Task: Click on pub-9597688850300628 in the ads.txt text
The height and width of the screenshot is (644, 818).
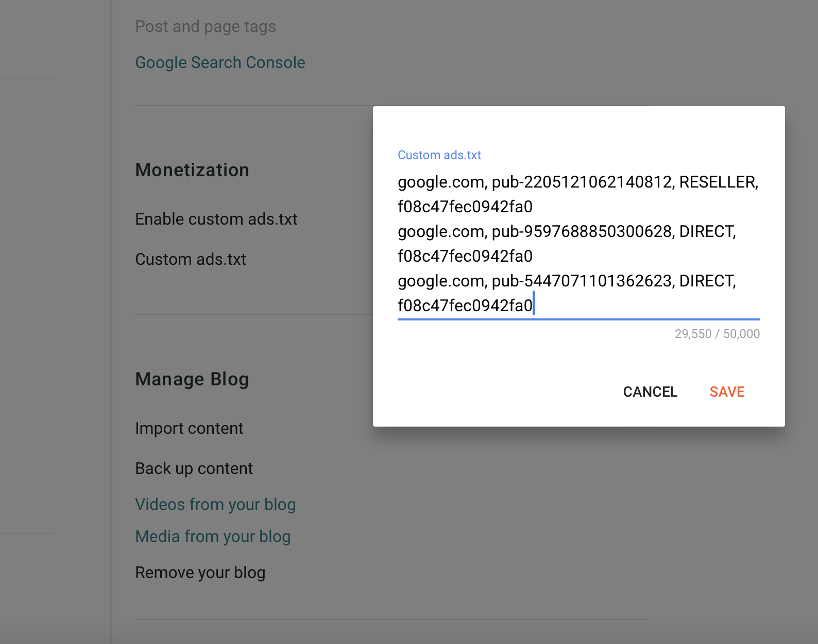Action: tap(582, 231)
